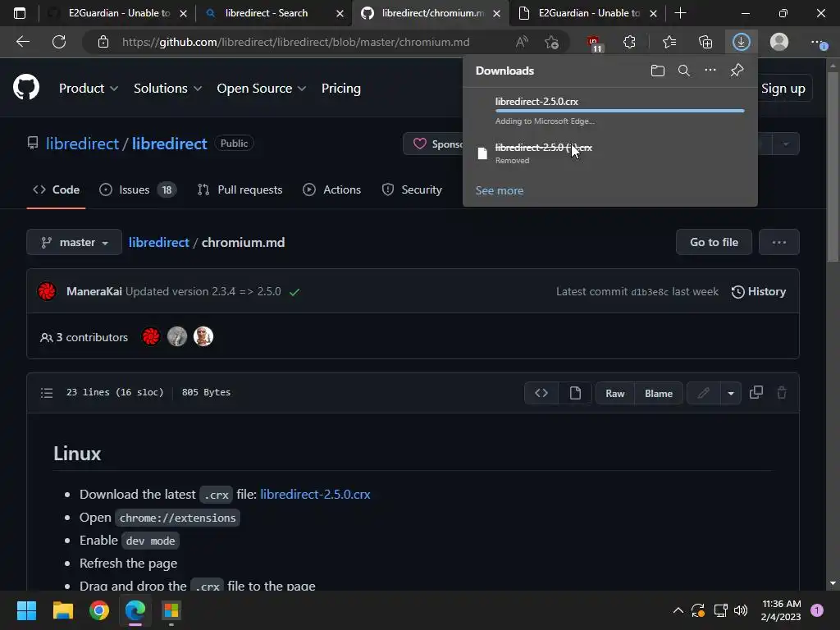Switch to the Code tab
The width and height of the screenshot is (840, 630).
click(x=56, y=189)
